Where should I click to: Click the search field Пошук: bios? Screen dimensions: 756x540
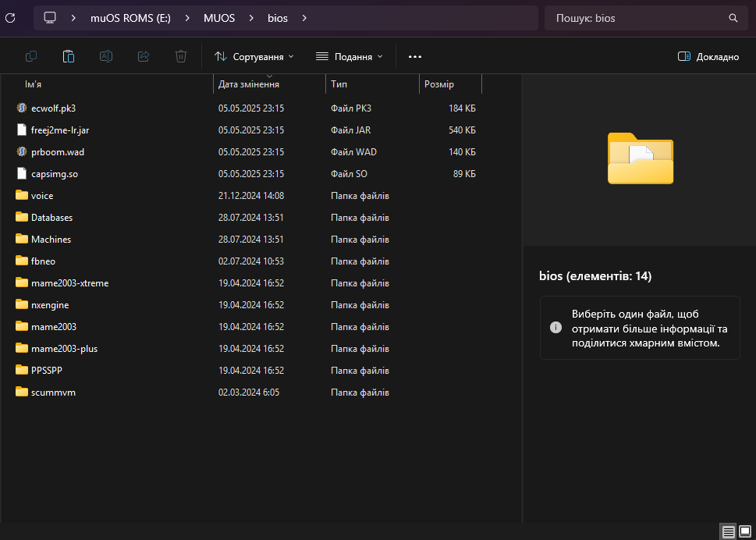[646, 18]
